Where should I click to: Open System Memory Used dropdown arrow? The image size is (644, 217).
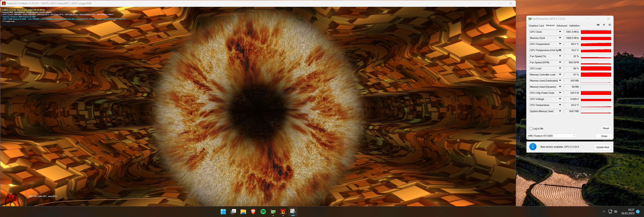pyautogui.click(x=560, y=111)
